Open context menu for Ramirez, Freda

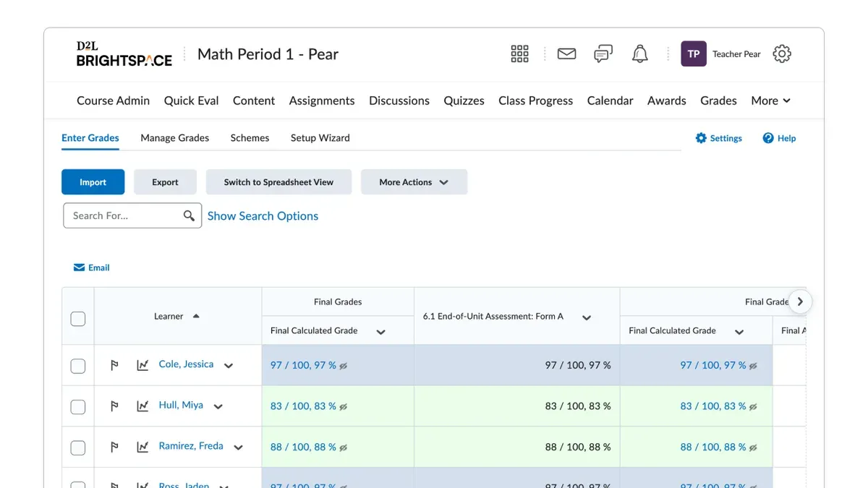pos(239,448)
